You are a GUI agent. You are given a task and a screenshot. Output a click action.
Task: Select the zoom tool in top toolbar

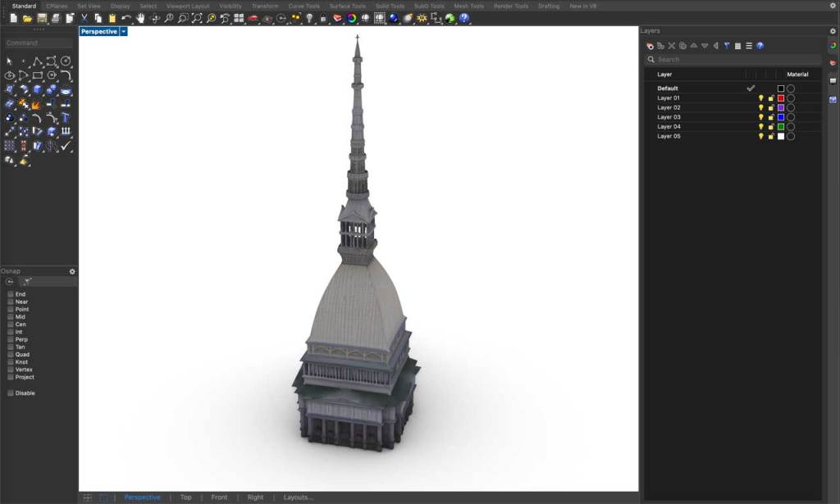pyautogui.click(x=168, y=18)
